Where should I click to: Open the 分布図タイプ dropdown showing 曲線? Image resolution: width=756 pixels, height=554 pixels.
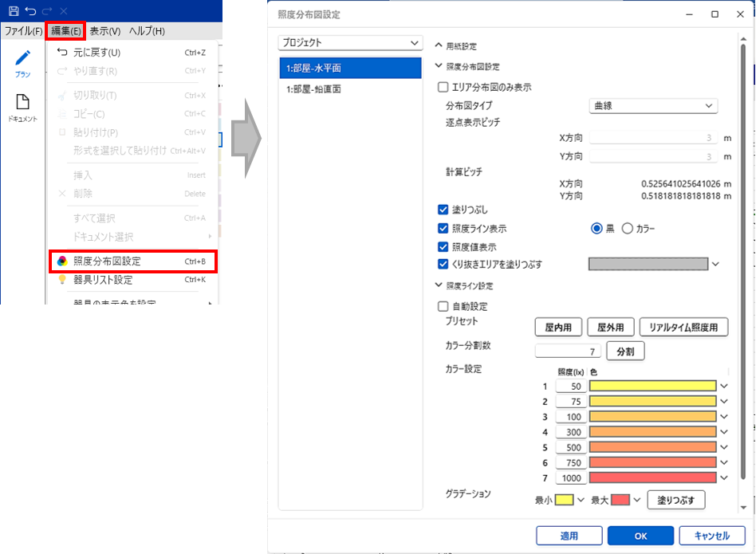pyautogui.click(x=653, y=105)
